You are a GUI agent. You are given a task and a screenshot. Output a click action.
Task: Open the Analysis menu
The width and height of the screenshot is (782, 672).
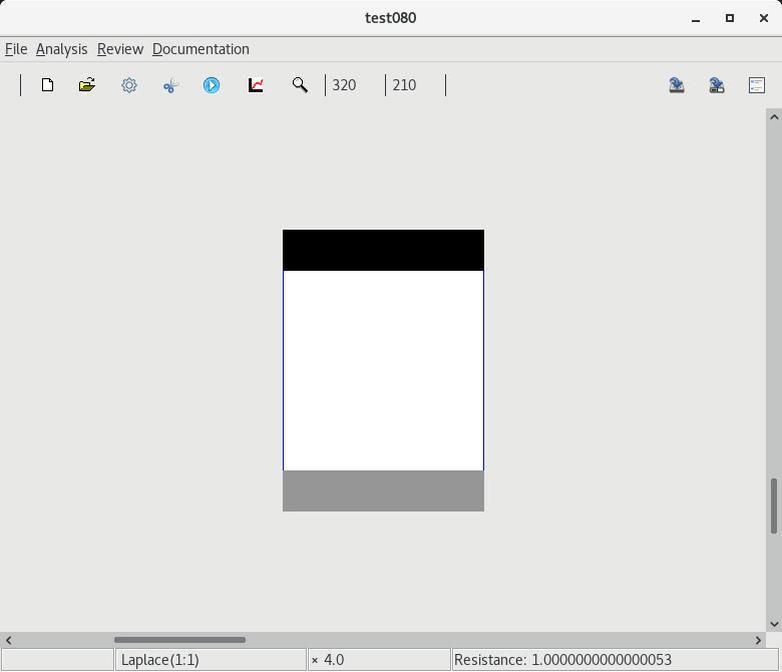click(x=61, y=49)
